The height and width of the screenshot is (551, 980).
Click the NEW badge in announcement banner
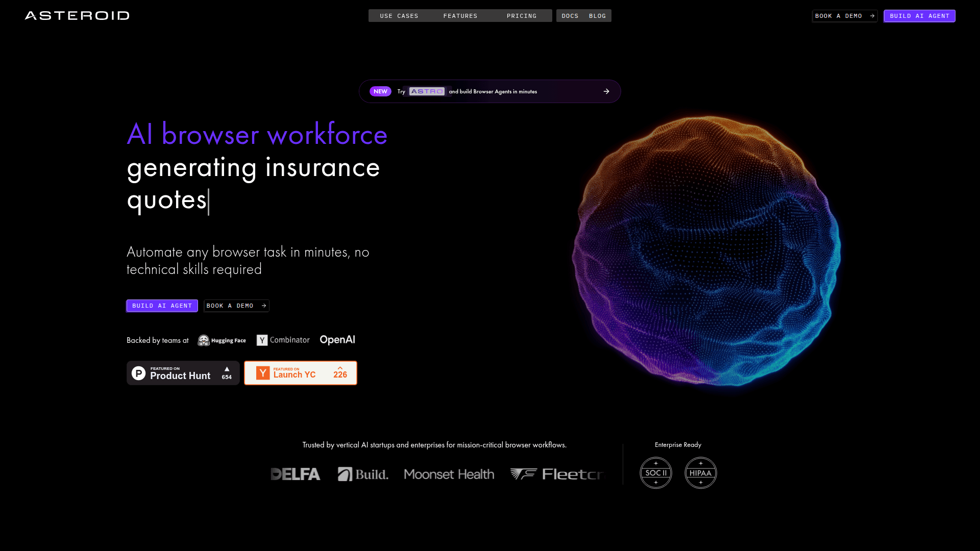(x=380, y=91)
